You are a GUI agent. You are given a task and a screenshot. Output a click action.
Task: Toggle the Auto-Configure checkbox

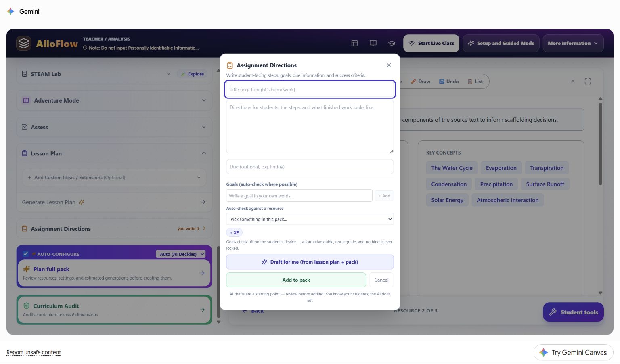[x=25, y=254]
